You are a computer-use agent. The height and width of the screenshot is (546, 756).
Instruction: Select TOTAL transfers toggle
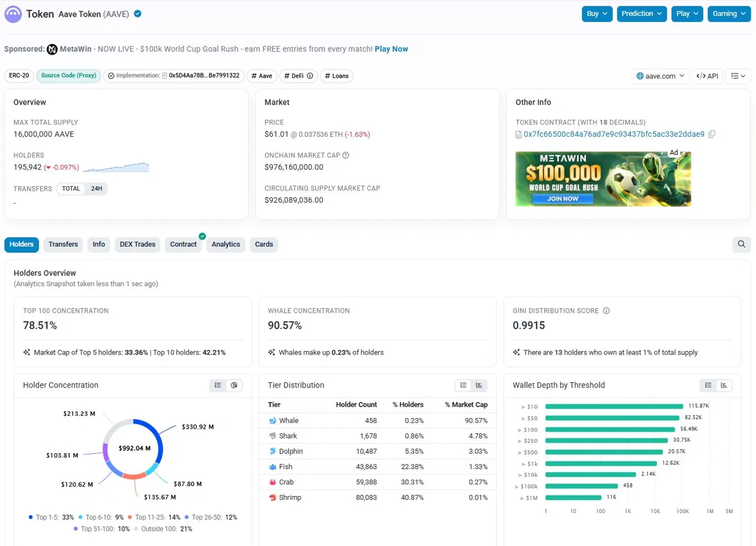click(71, 188)
